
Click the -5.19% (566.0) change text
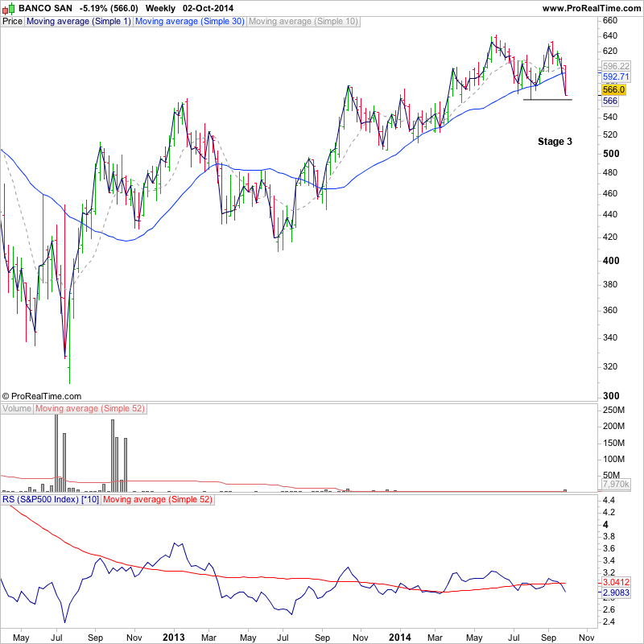pos(109,8)
